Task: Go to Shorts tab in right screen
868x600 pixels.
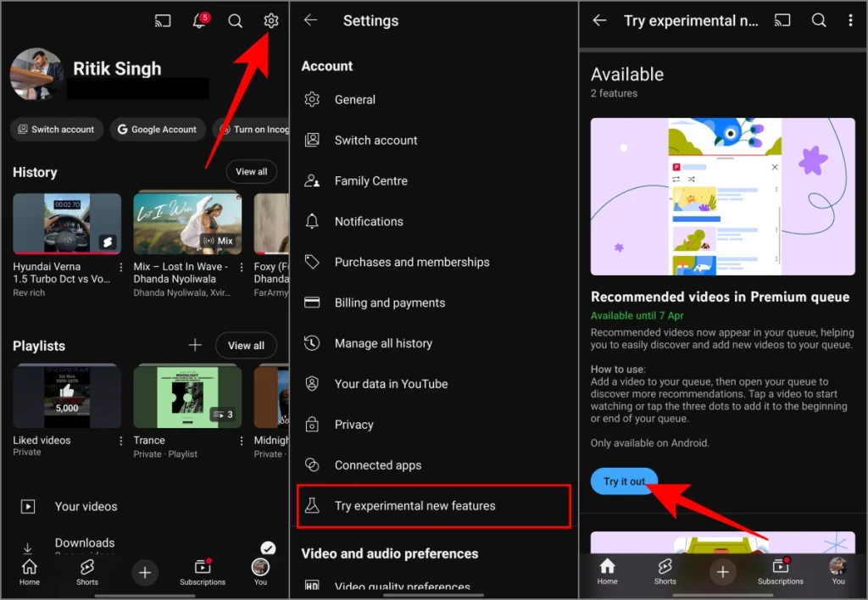Action: tap(665, 572)
